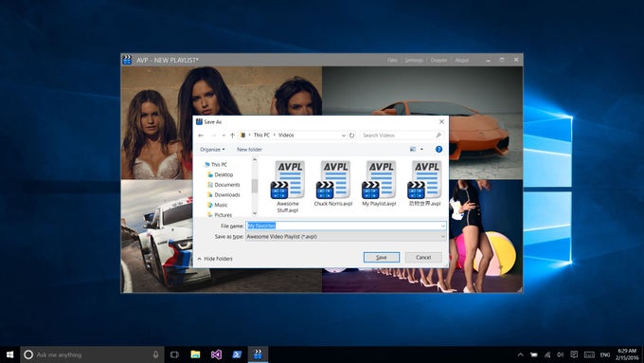Screen dimensions: 644x363
Task: Change the file view layout icon
Action: pos(413,149)
